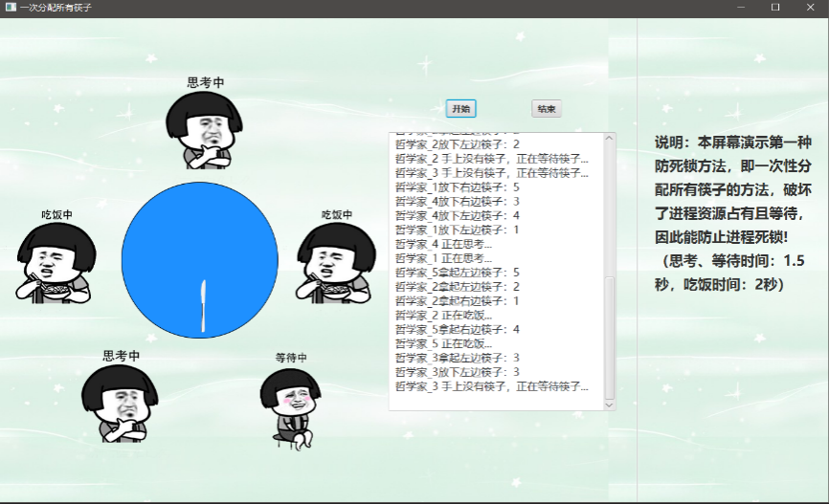Click the 吃饭中 label over the right philosopher
This screenshot has height=504, width=829.
pyautogui.click(x=337, y=214)
